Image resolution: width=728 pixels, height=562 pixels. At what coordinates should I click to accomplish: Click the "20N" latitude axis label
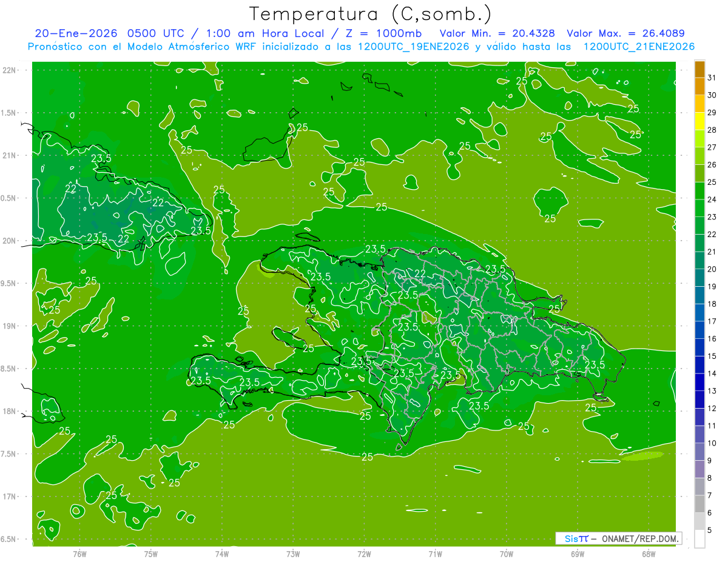(9, 241)
